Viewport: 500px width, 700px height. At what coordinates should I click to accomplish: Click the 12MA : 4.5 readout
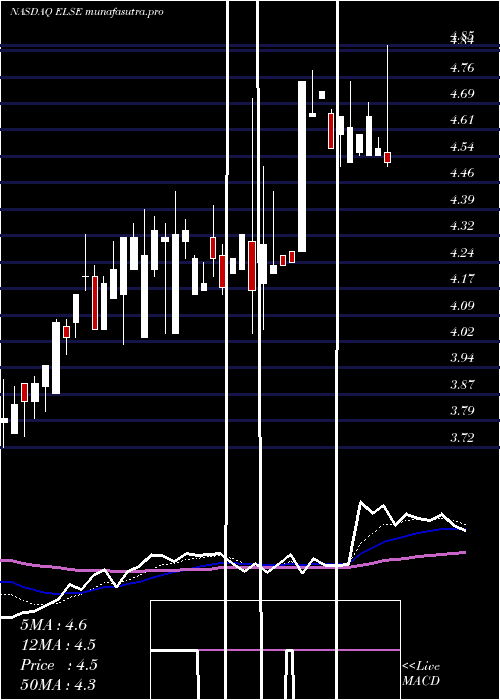pyautogui.click(x=58, y=645)
